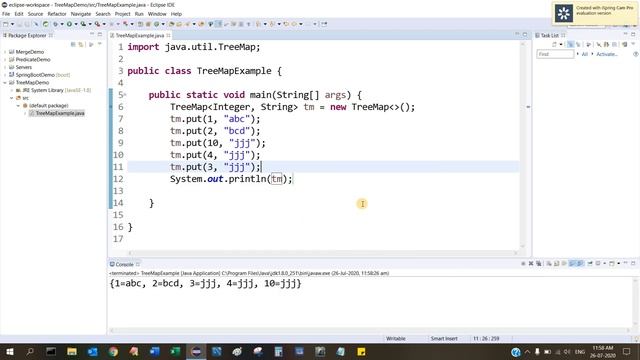
Task: Open the Source menu
Action: [35, 14]
